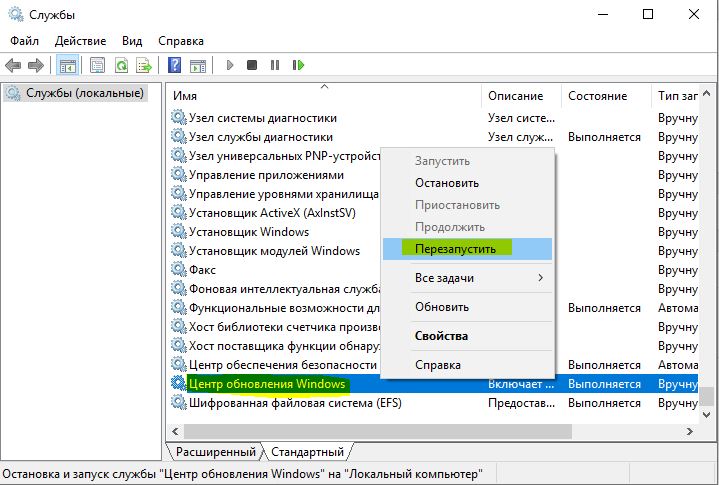This screenshot has width=719, height=485.
Task: Switch to the Стандартный tab
Action: 307,452
